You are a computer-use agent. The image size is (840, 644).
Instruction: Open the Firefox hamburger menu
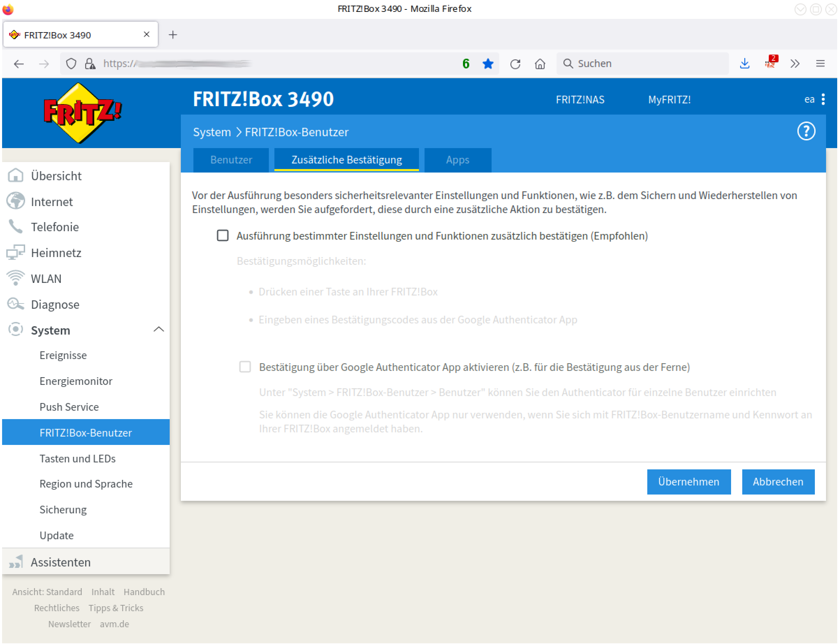pos(820,64)
